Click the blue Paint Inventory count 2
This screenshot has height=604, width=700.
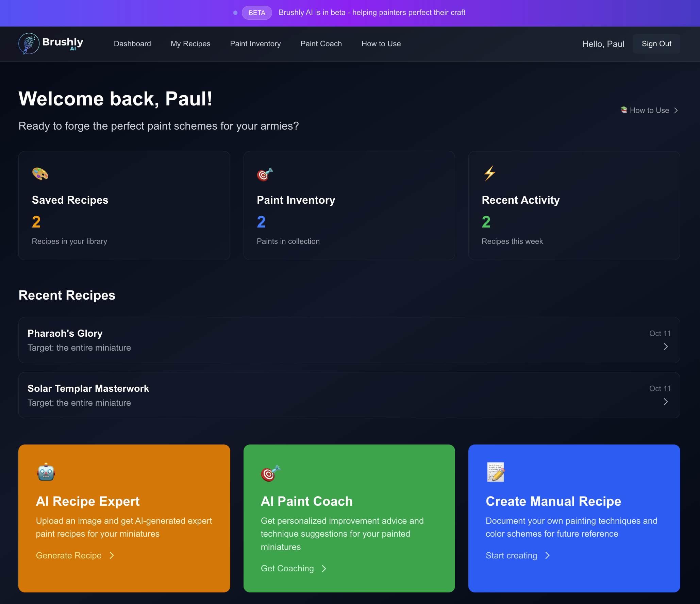coord(261,222)
